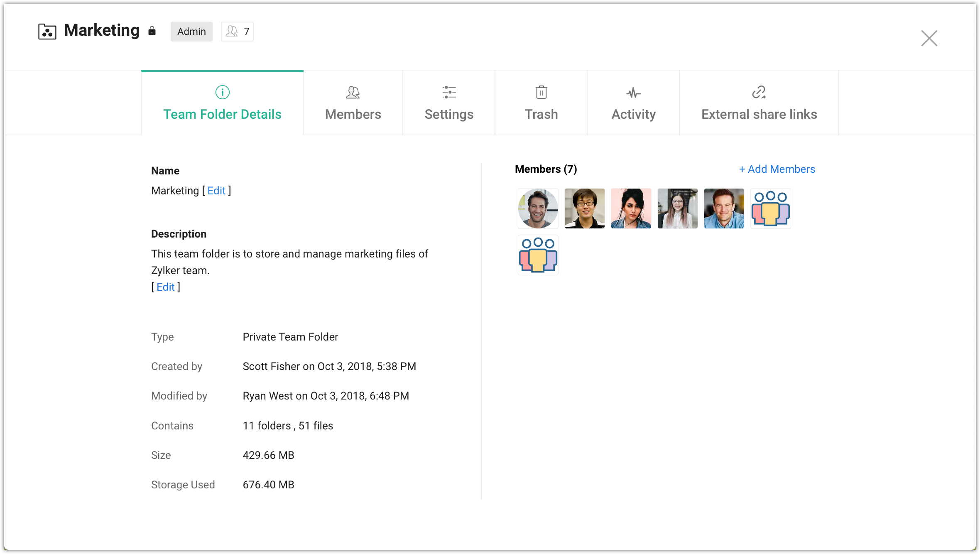Image resolution: width=980 pixels, height=554 pixels.
Task: Click the Settings sliders icon
Action: point(449,92)
